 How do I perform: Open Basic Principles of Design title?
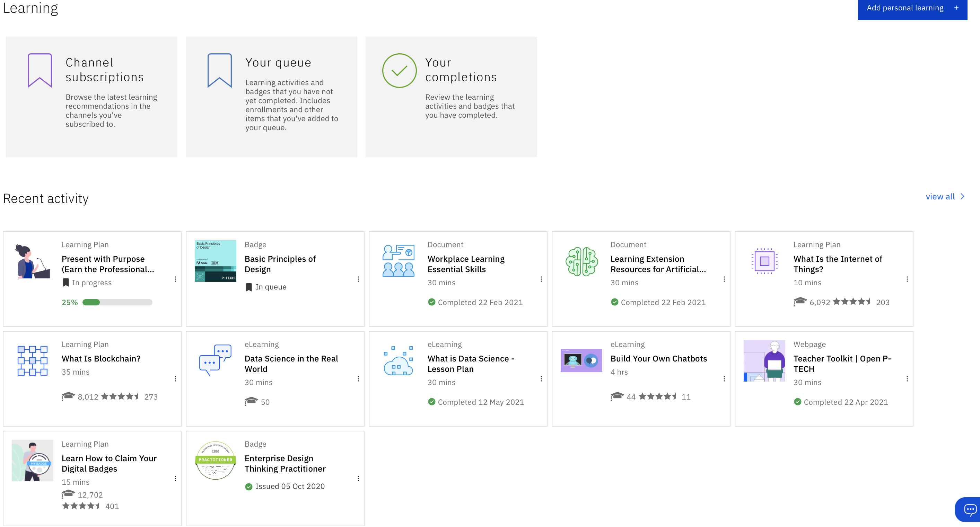(x=280, y=264)
